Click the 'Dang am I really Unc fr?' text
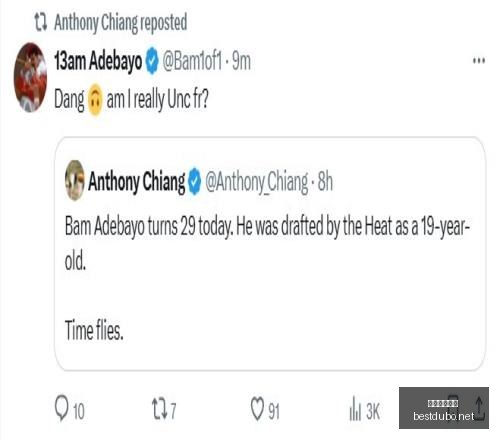500x440 pixels. [x=131, y=99]
